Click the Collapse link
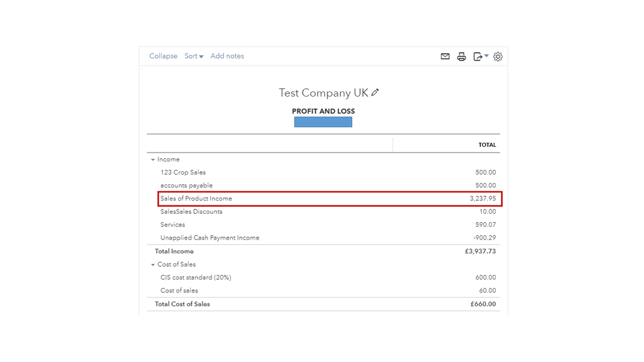Screen dimensions: 644x362 (163, 56)
